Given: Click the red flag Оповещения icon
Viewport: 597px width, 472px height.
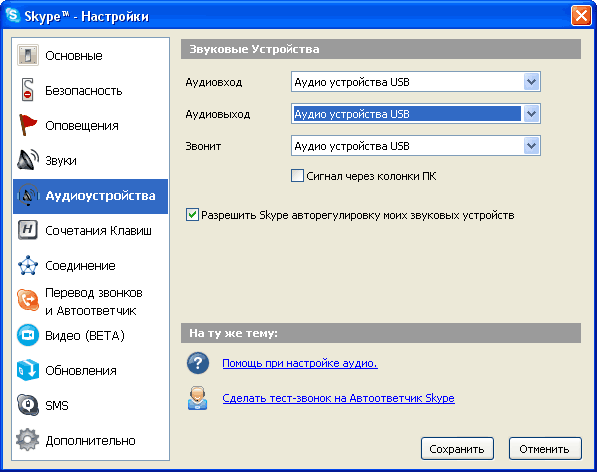Looking at the screenshot, I should tap(28, 125).
